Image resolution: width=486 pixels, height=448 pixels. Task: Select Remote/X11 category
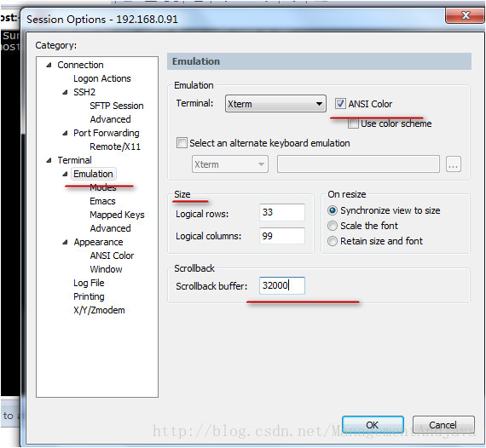pos(115,146)
